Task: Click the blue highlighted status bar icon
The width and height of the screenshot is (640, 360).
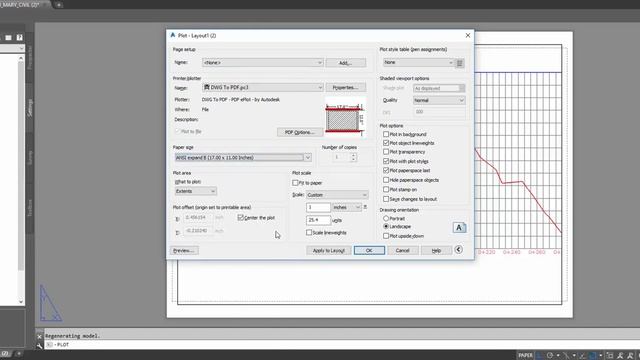Action: 593,355
